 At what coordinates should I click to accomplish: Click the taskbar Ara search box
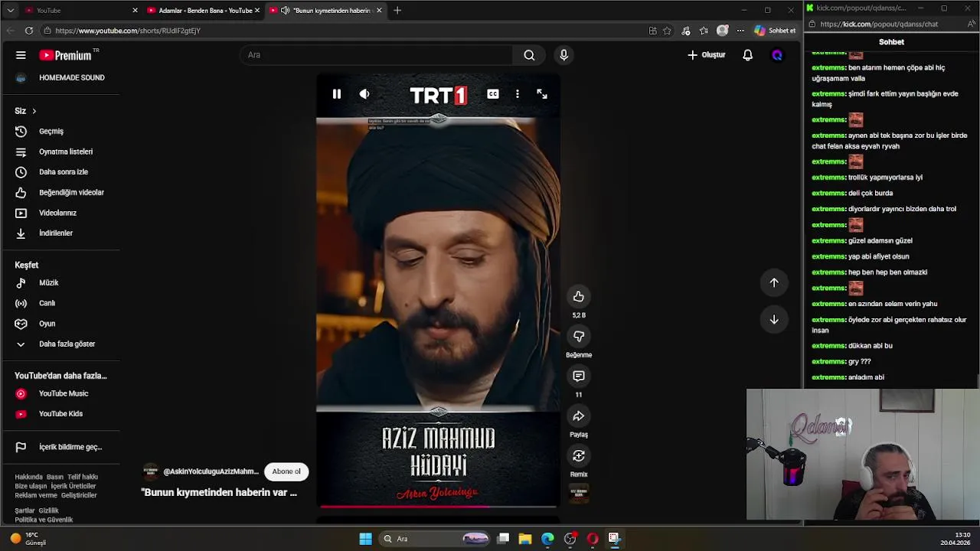point(435,539)
